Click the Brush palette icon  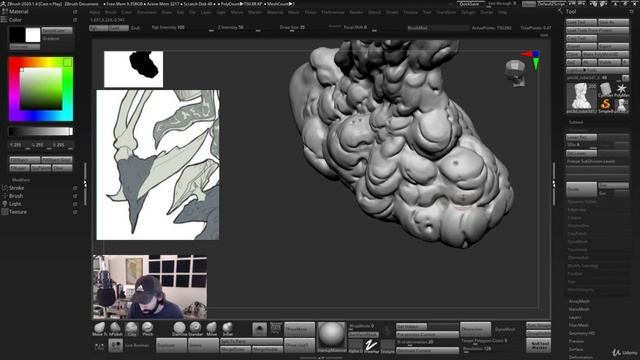(5, 196)
